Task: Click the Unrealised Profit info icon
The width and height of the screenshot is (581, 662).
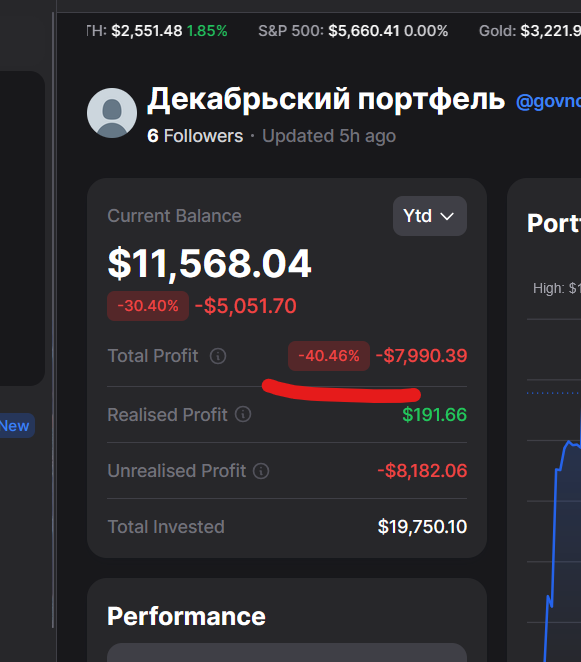Action: click(261, 471)
